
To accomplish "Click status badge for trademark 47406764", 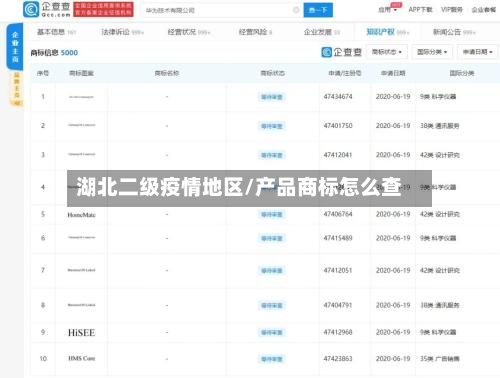I will tap(272, 215).
